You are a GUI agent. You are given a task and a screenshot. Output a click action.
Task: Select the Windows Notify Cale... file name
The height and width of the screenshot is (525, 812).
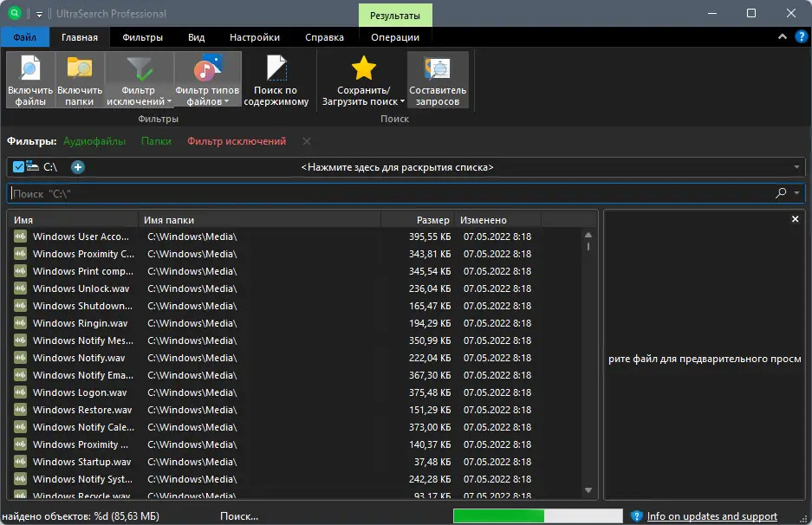(x=83, y=427)
